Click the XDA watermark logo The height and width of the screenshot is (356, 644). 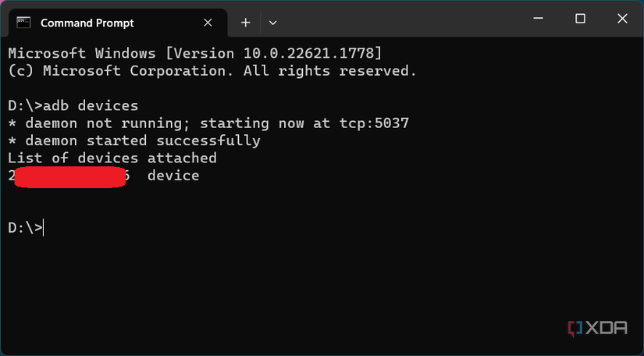[x=598, y=328]
